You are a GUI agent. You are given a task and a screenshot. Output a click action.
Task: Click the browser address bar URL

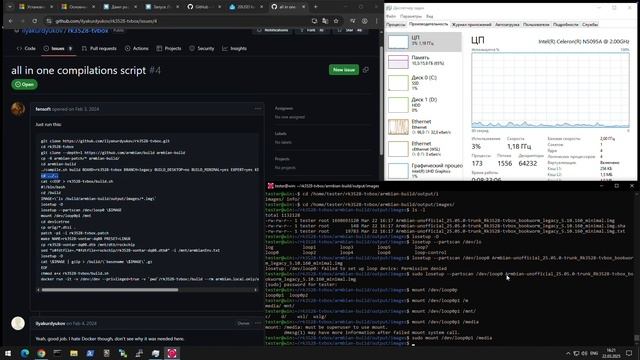point(106,21)
